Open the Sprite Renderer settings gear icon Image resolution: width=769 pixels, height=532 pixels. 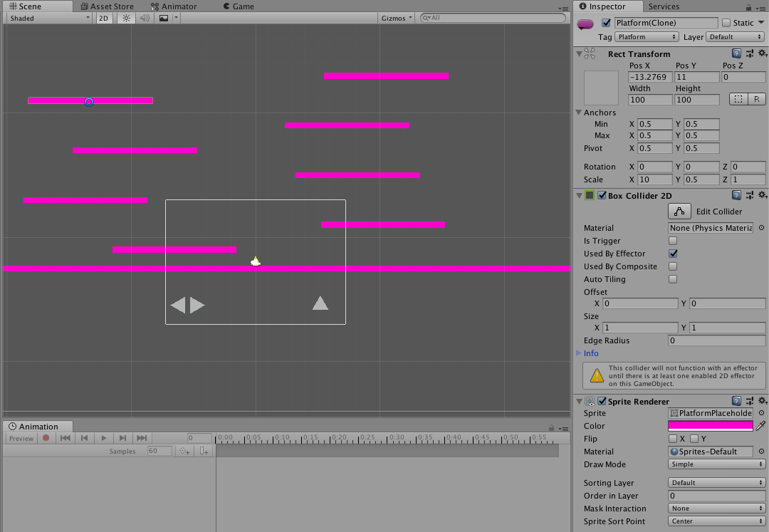(763, 401)
